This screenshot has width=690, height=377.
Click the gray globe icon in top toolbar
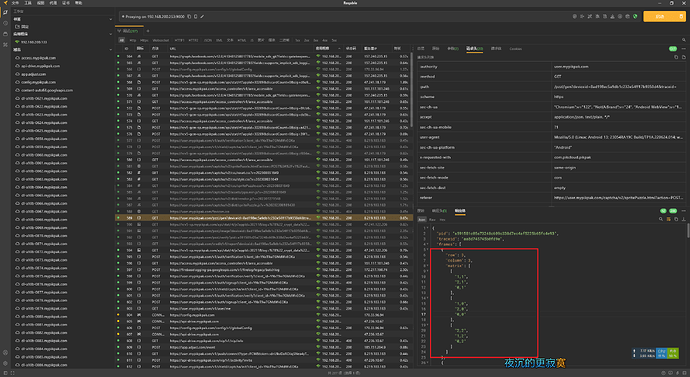[628, 17]
